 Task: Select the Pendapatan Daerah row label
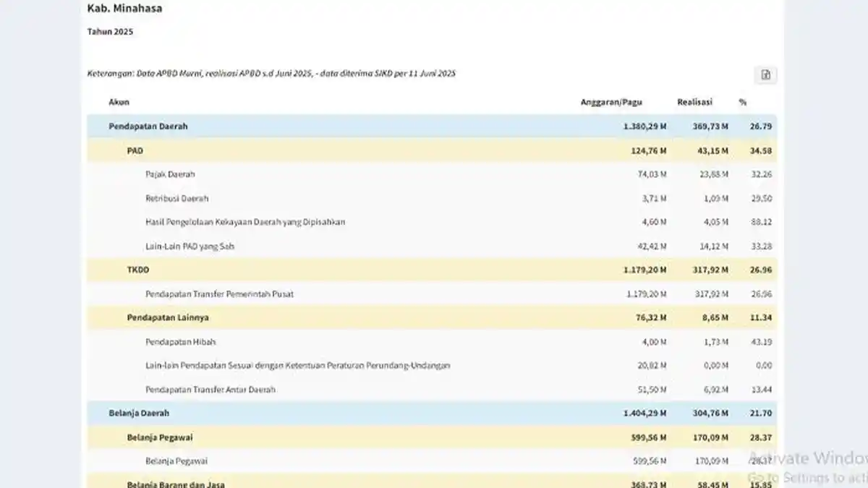tap(148, 126)
